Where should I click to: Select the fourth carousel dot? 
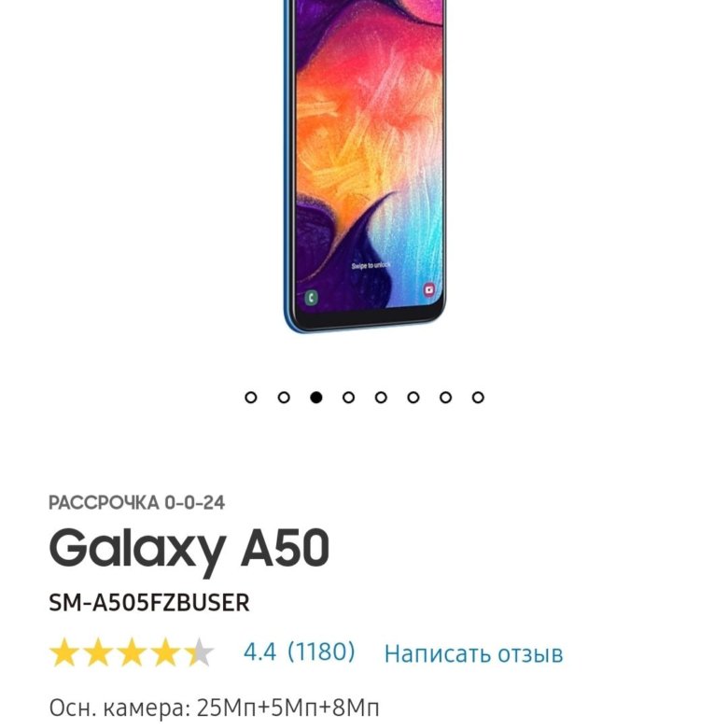(348, 398)
